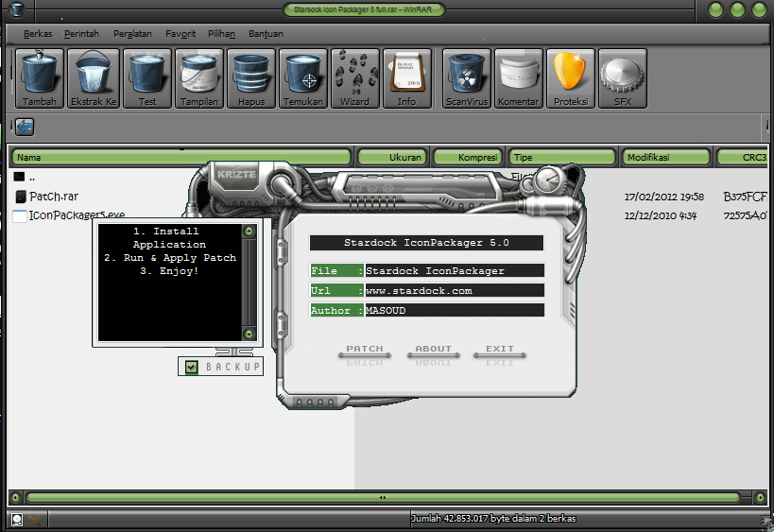Click the Author field 'MASOUD'

[x=455, y=310]
